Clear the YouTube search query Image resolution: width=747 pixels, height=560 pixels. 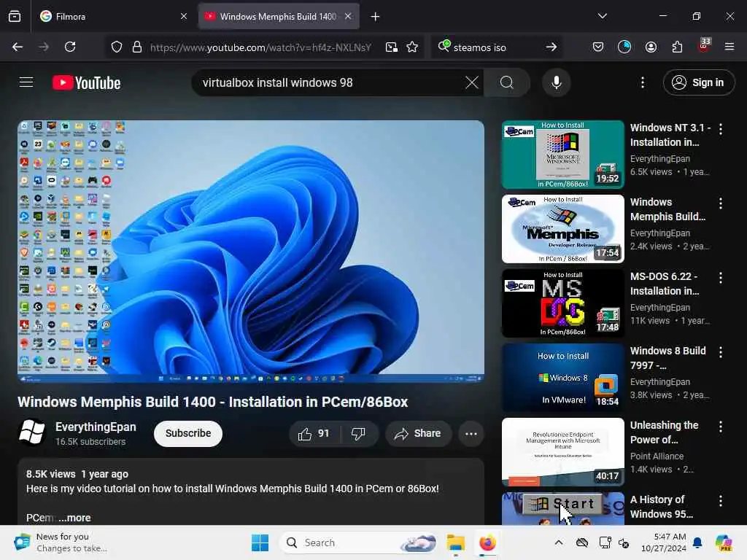click(x=472, y=82)
